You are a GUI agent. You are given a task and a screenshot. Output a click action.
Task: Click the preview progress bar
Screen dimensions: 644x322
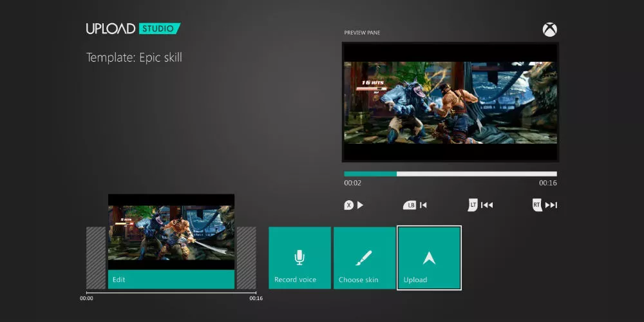click(451, 174)
